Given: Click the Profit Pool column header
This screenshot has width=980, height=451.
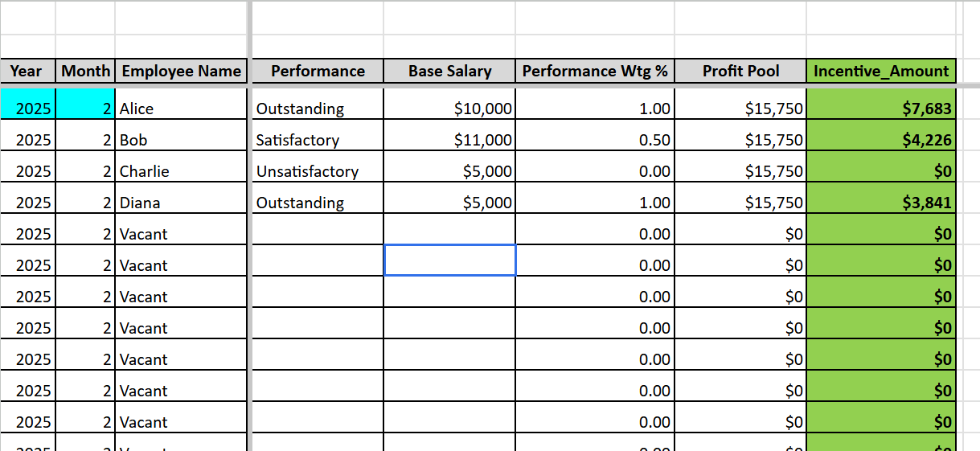Looking at the screenshot, I should [x=740, y=71].
